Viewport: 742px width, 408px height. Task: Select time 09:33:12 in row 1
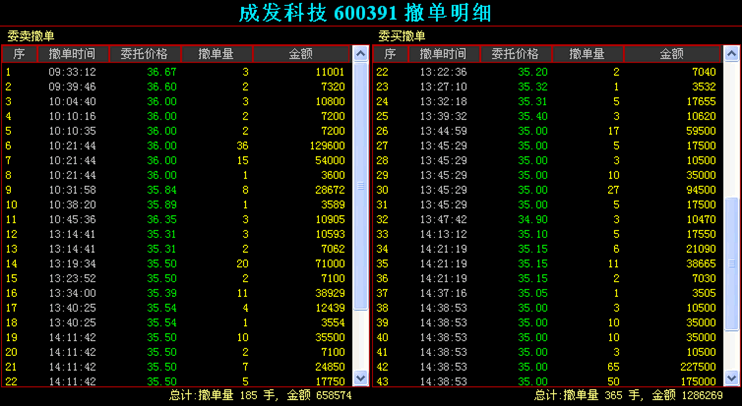(72, 72)
